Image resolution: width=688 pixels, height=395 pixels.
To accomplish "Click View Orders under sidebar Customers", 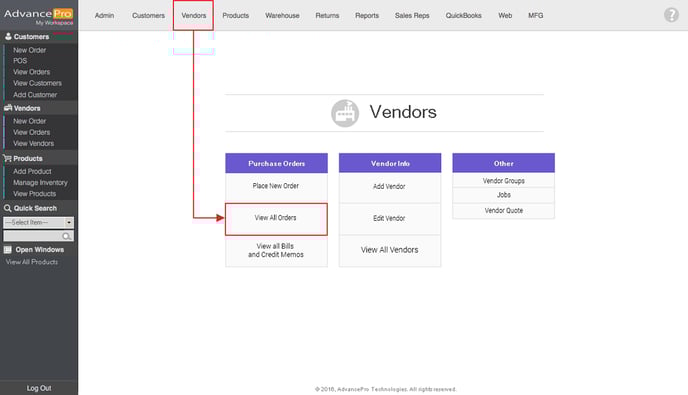I will [31, 72].
